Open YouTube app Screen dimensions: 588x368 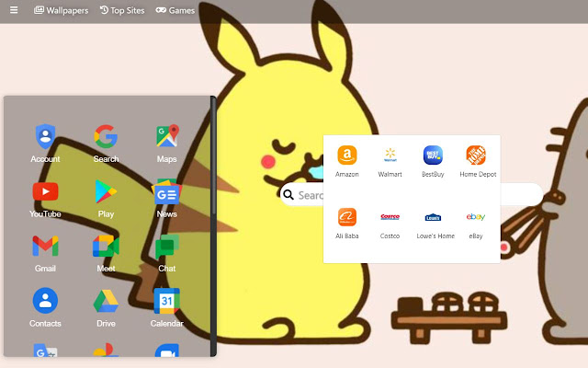[45, 199]
